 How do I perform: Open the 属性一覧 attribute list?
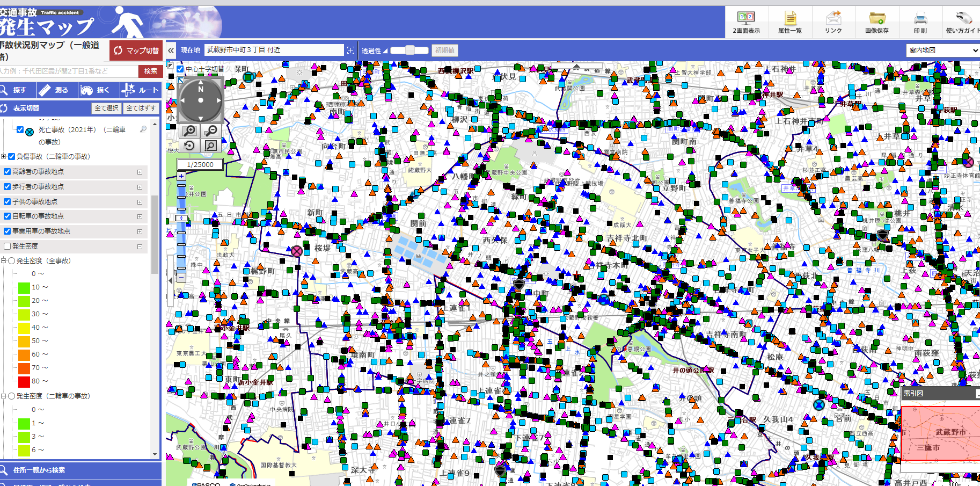click(x=790, y=22)
